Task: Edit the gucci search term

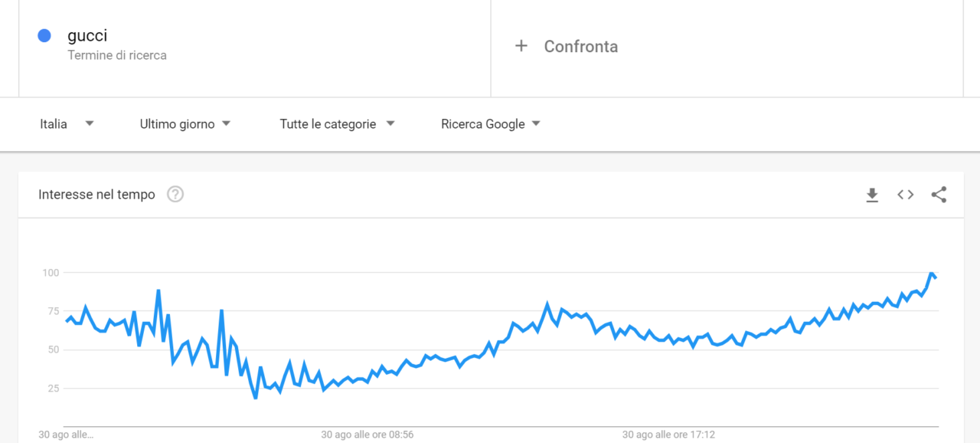Action: pyautogui.click(x=87, y=35)
